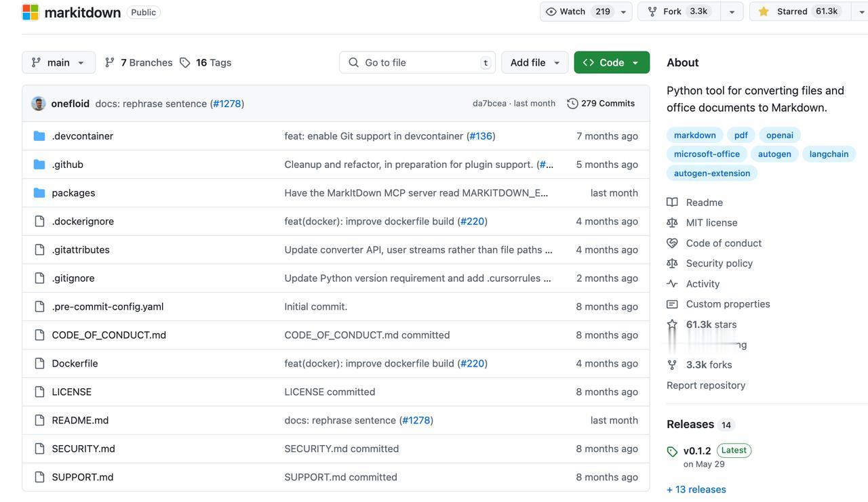Open the main branch dropdown

tap(58, 62)
